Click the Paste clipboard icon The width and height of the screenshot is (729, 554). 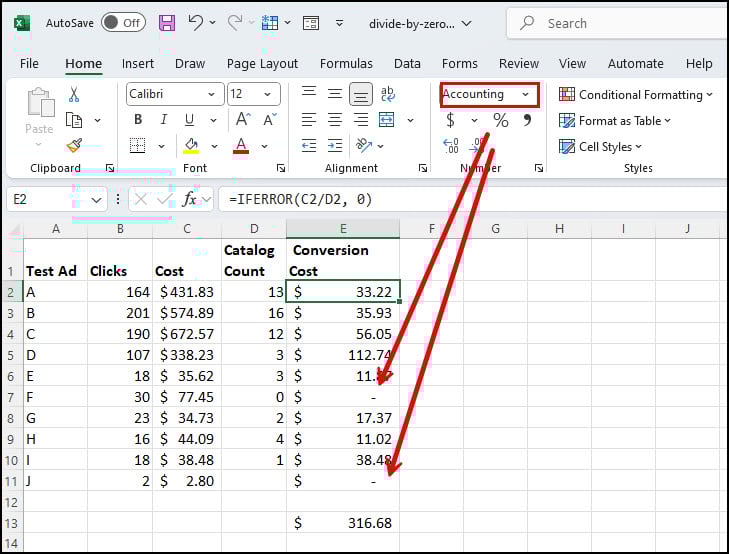pos(40,102)
